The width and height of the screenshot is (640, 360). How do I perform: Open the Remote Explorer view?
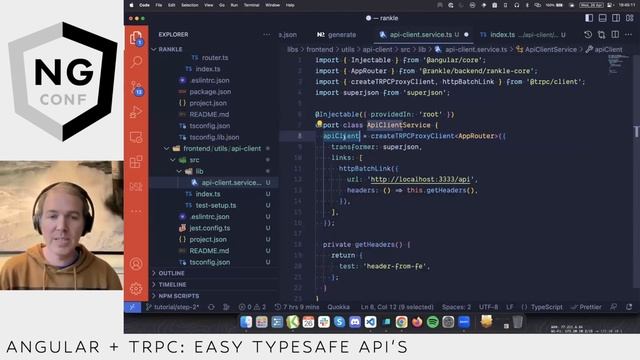[136, 137]
